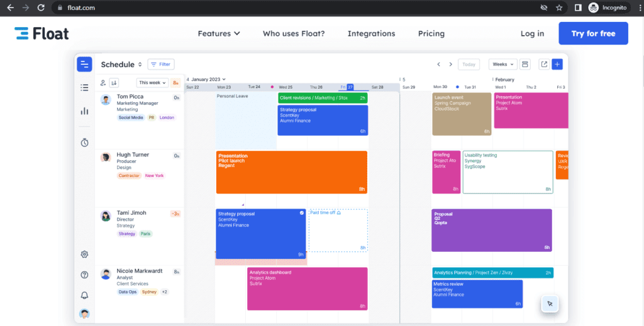
Task: Open the list view icon in sidebar
Action: 84,87
